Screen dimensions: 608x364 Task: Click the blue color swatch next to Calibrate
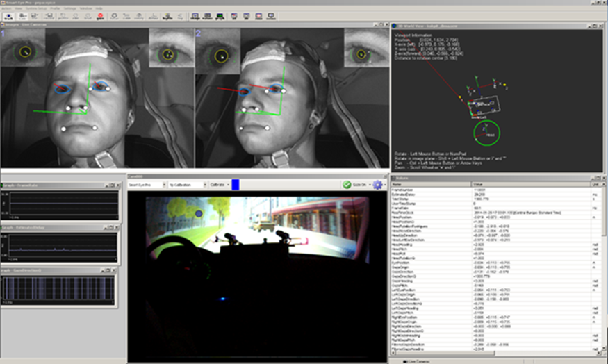235,185
